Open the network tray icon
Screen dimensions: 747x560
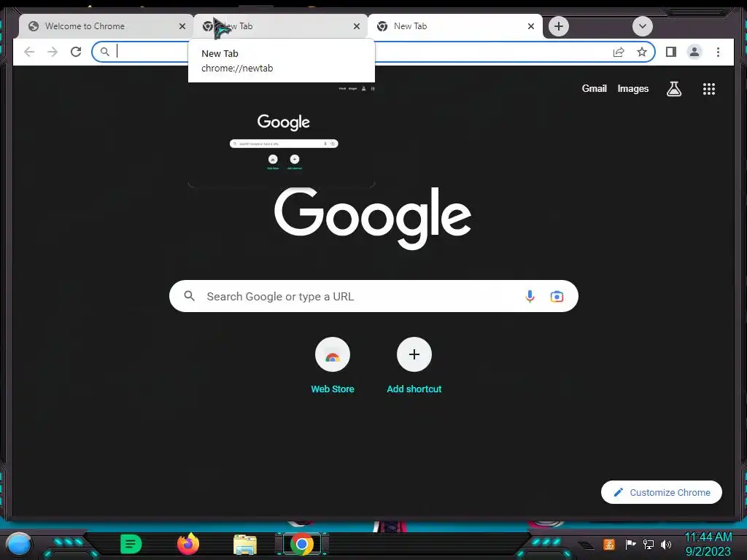click(x=648, y=544)
